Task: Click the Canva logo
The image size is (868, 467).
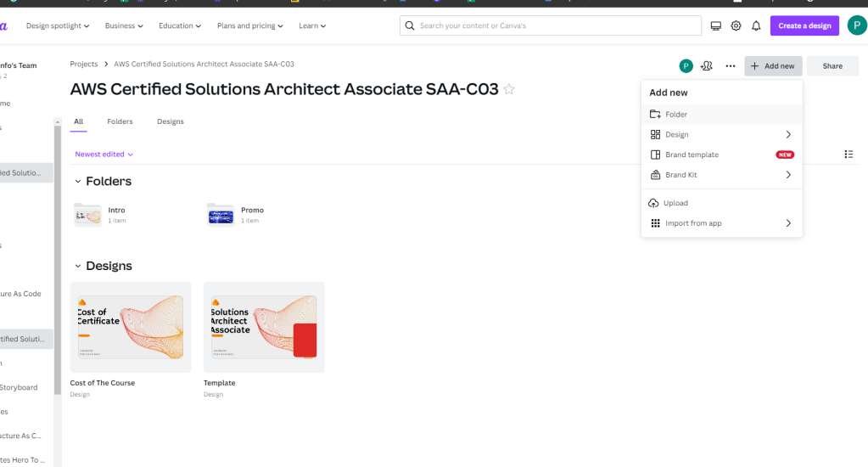Action: pos(3,25)
